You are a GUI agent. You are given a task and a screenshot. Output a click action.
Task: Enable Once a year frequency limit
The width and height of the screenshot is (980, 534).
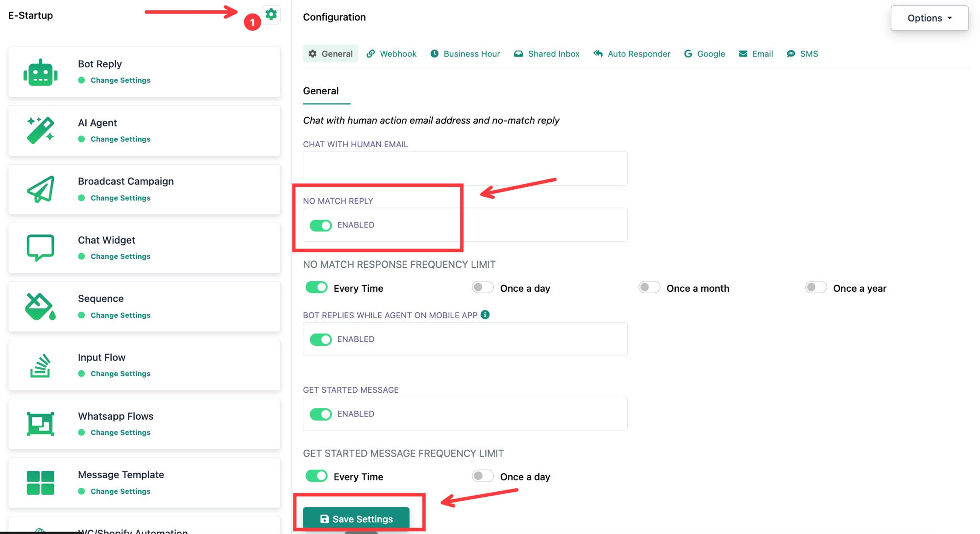click(x=816, y=287)
